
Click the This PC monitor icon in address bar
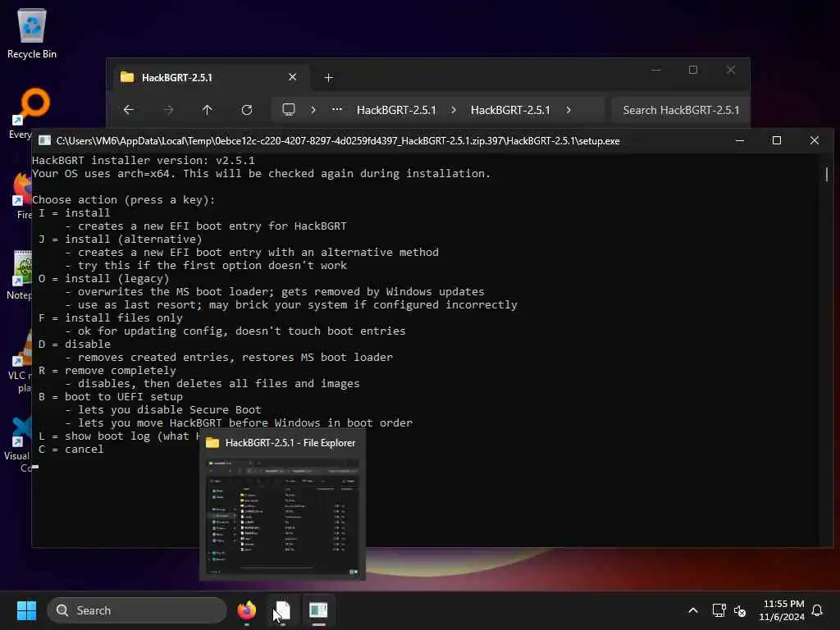(x=289, y=110)
